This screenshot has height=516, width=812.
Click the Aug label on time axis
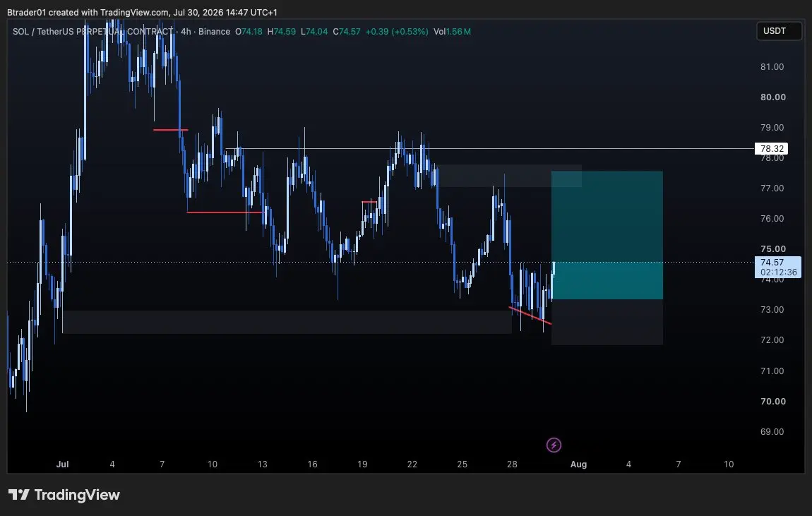coord(578,464)
